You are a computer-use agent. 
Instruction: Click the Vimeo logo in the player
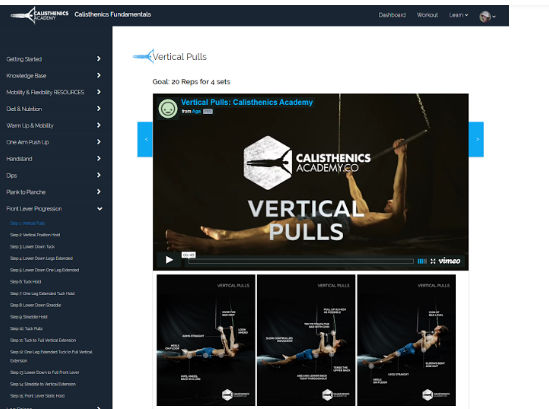click(x=449, y=261)
